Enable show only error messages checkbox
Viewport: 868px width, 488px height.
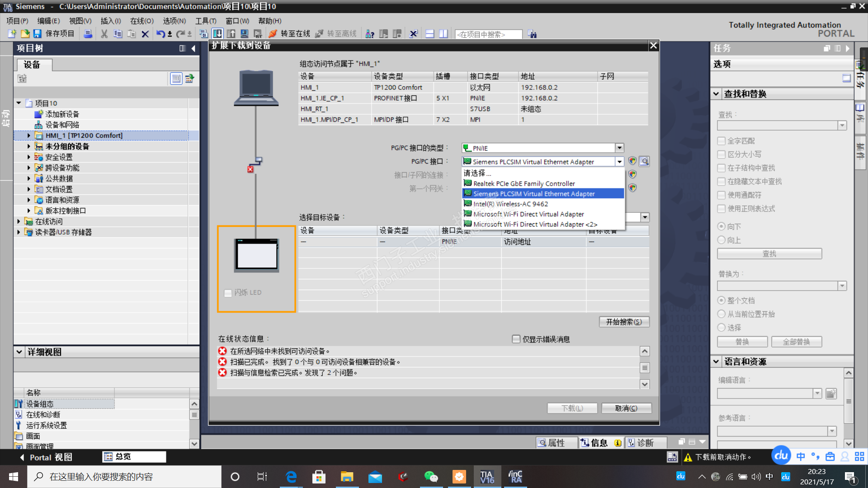tap(516, 339)
